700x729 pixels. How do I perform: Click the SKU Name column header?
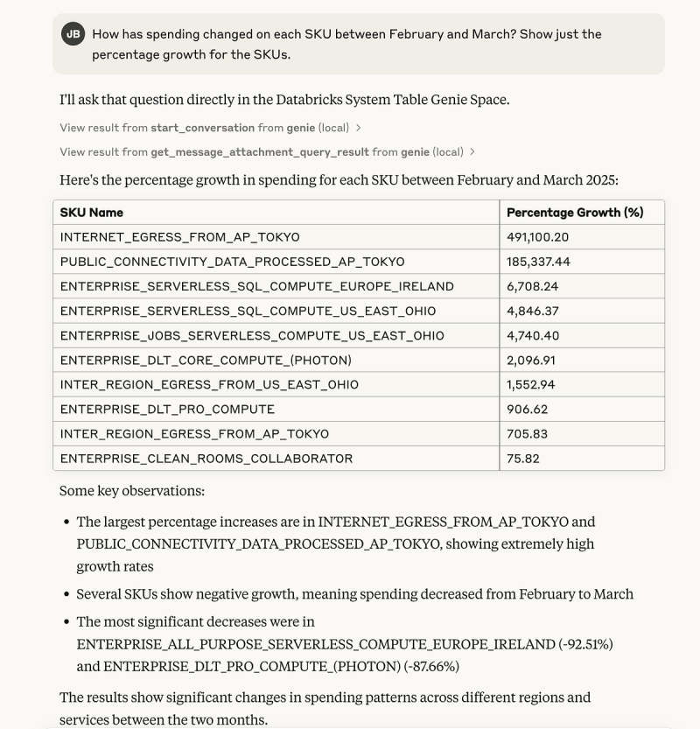(x=276, y=213)
